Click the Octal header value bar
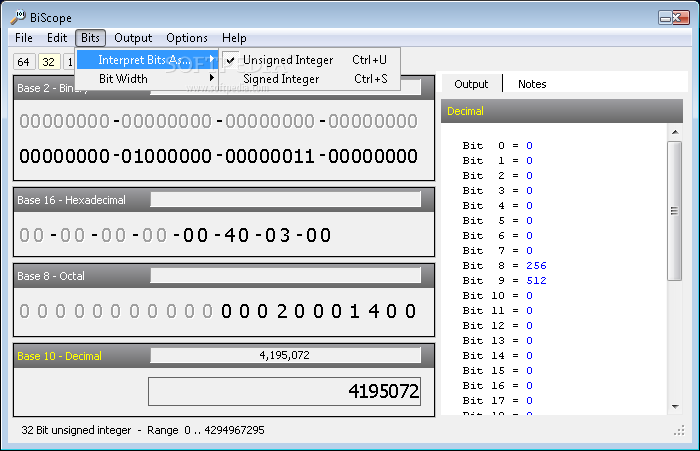Viewport: 700px width, 451px height. [285, 276]
